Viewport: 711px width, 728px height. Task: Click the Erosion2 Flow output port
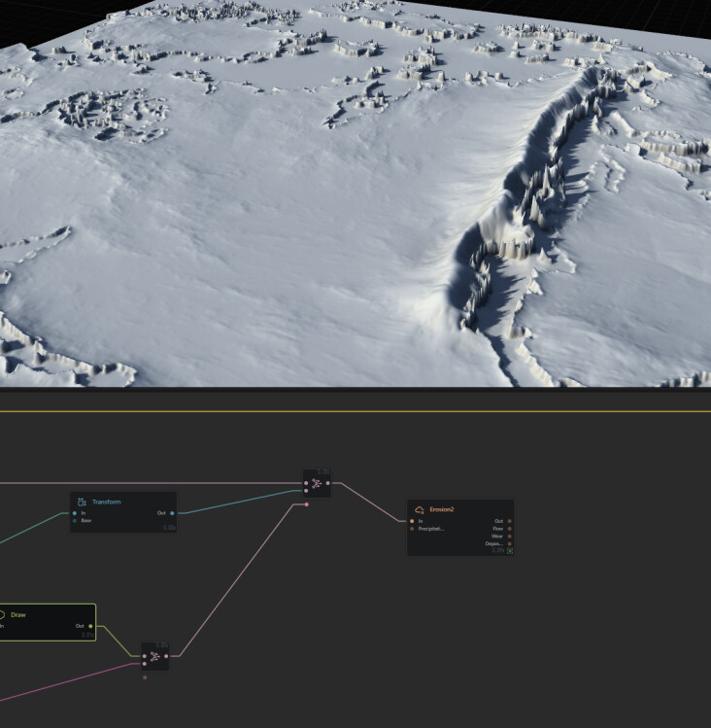pos(510,529)
